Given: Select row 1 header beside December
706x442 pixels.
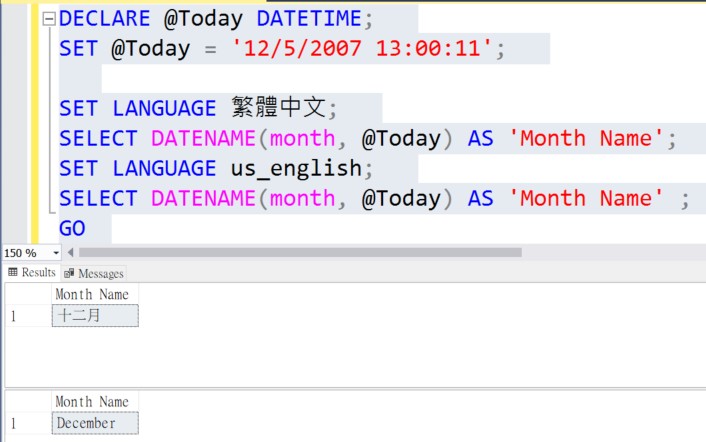Looking at the screenshot, I should click(x=28, y=423).
